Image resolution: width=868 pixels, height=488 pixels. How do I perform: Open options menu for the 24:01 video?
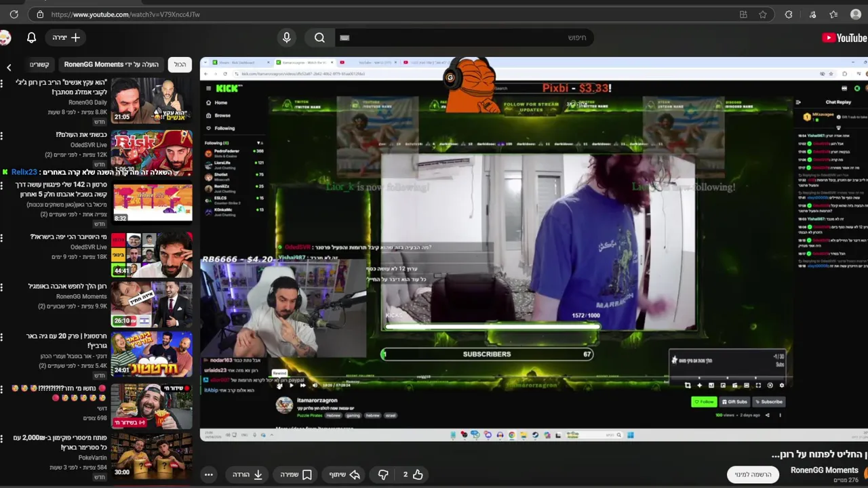(x=2, y=338)
